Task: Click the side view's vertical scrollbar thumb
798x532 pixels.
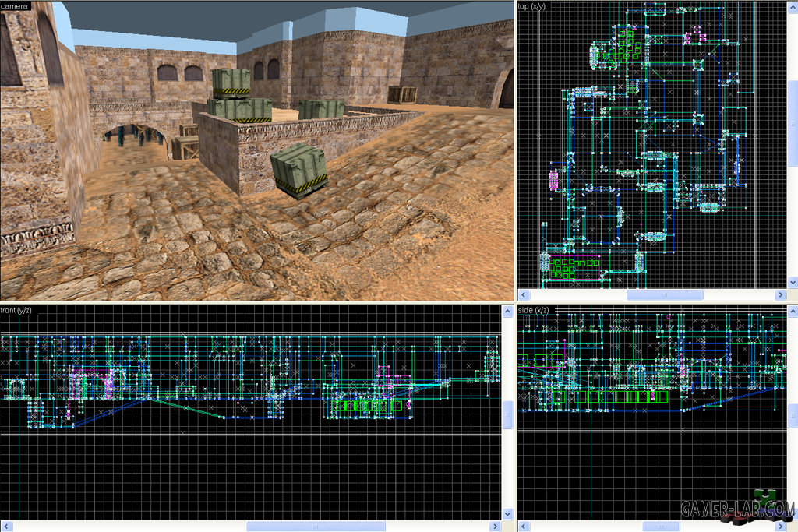Action: click(793, 415)
